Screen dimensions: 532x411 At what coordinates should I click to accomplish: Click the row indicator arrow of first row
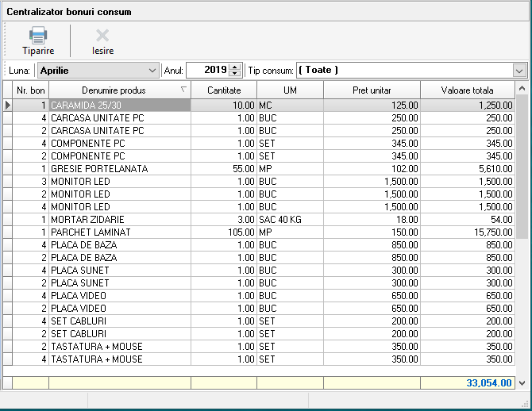point(8,106)
